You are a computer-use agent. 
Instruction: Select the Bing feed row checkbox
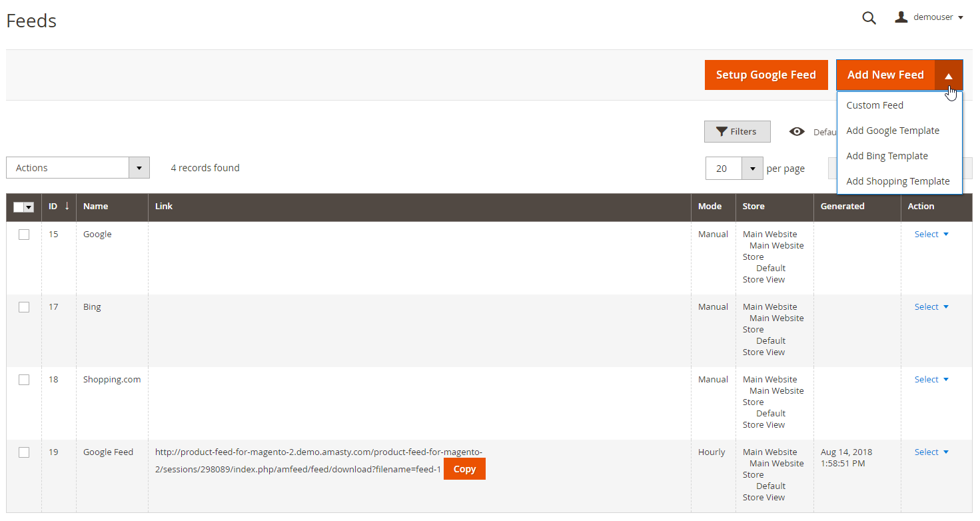point(24,307)
